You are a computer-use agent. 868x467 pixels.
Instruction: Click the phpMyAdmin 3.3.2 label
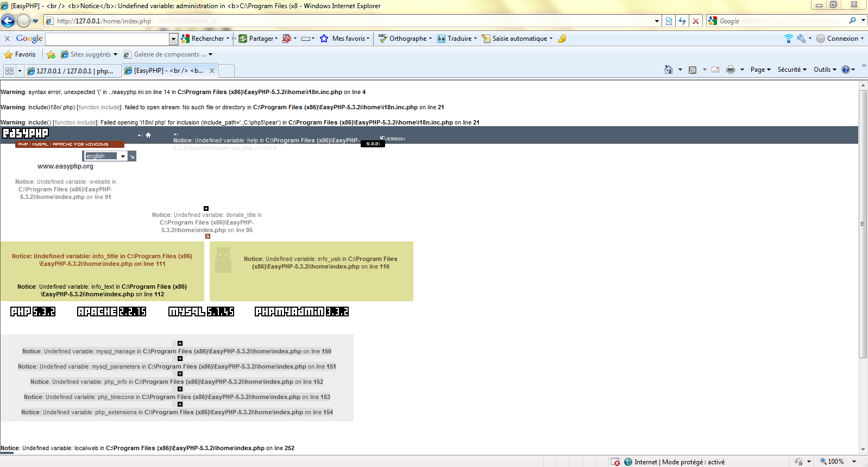point(302,312)
